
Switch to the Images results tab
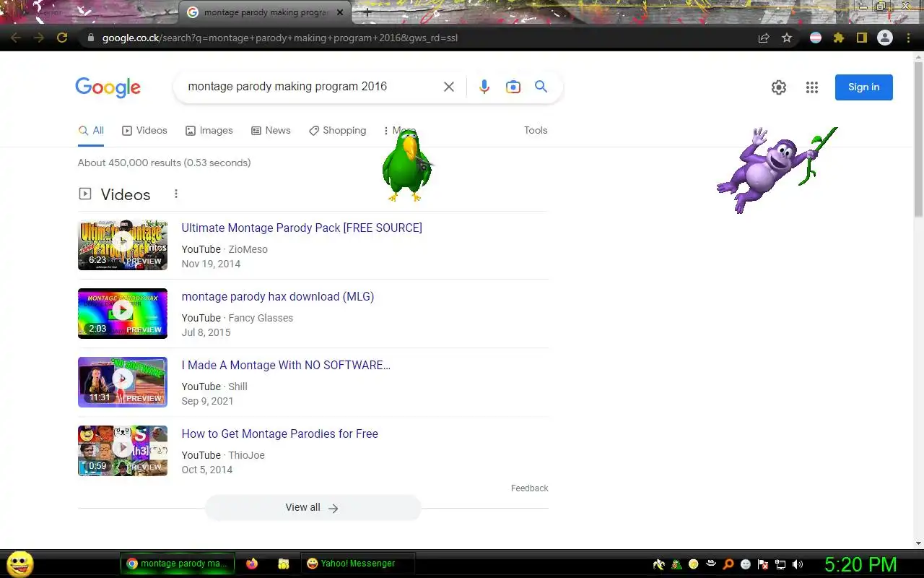tap(209, 131)
